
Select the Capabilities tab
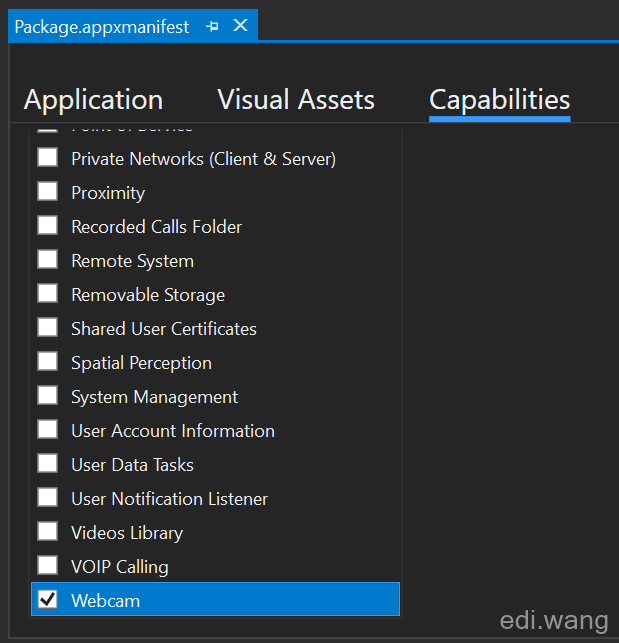tap(500, 99)
